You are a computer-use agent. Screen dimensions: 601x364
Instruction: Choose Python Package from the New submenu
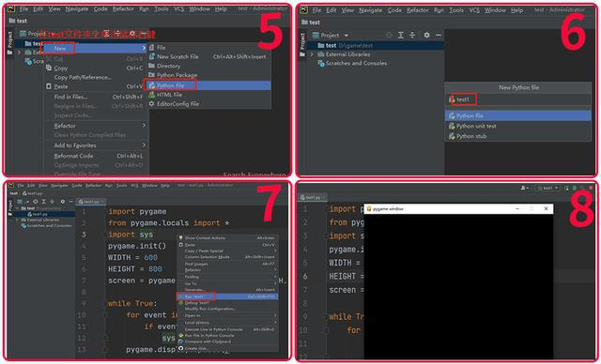pos(208,75)
